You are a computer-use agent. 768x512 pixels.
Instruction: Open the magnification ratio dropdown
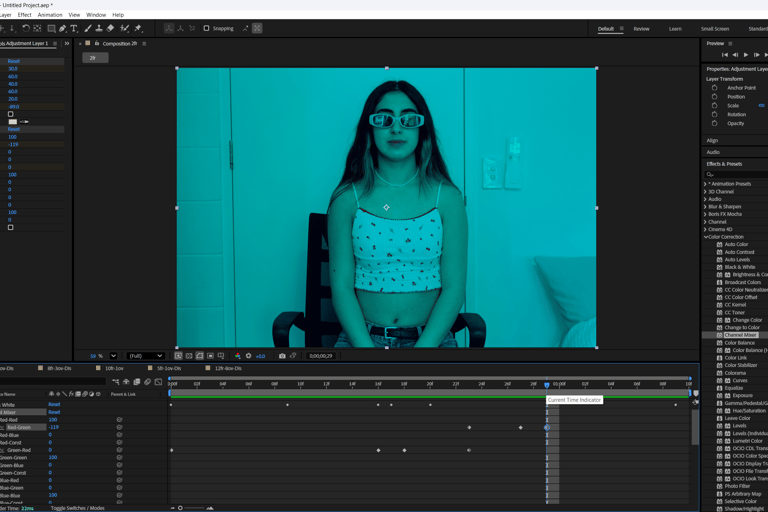113,356
